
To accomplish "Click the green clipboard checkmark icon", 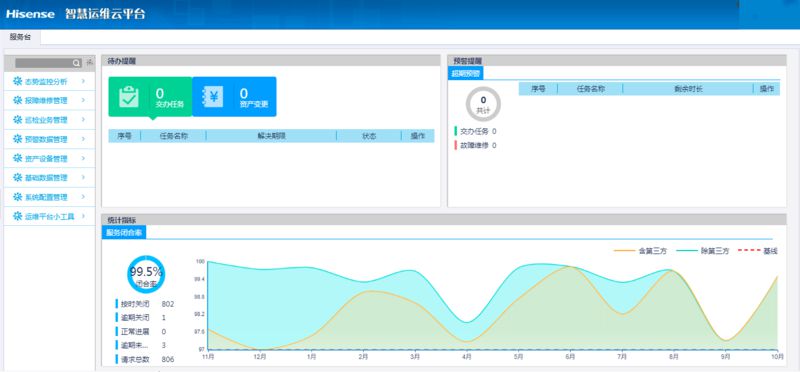I will point(129,96).
